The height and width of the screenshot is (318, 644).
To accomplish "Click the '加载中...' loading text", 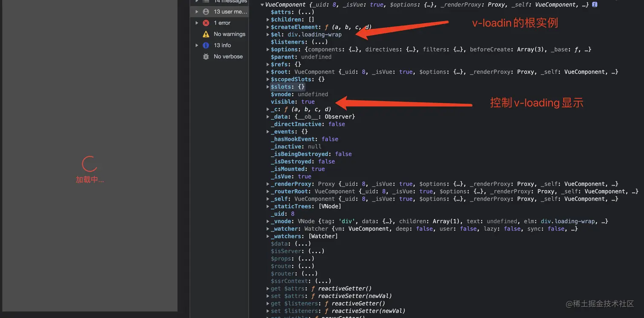I will point(90,180).
